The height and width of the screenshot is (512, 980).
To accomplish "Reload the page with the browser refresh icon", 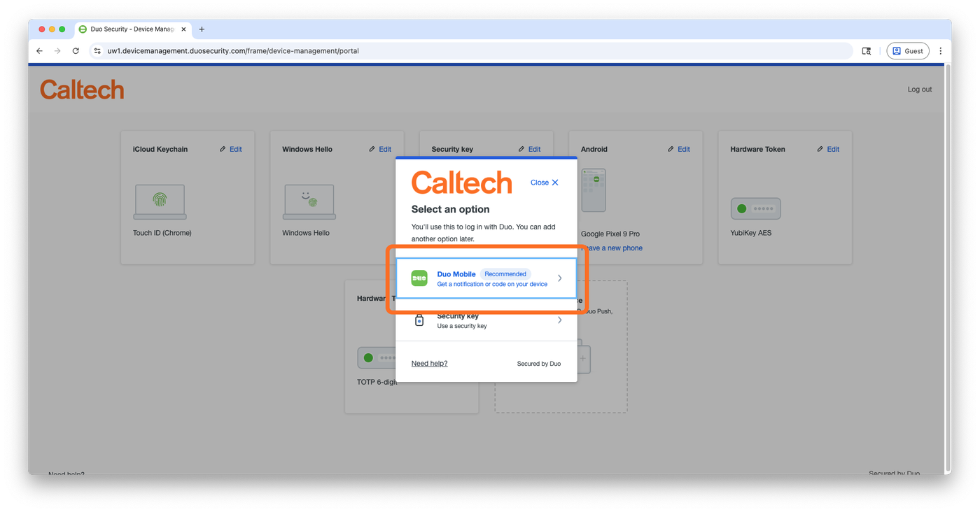I will 76,51.
